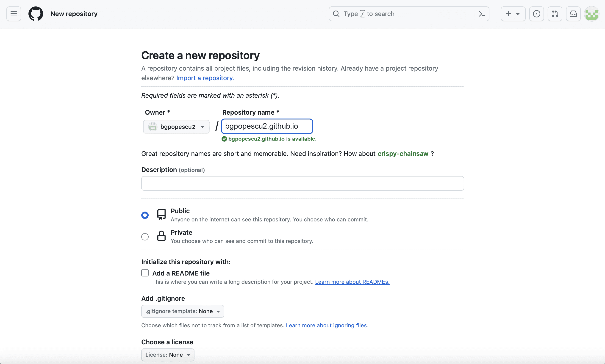Image resolution: width=605 pixels, height=364 pixels.
Task: Use the crispy-chainsaw name suggestion
Action: point(403,154)
